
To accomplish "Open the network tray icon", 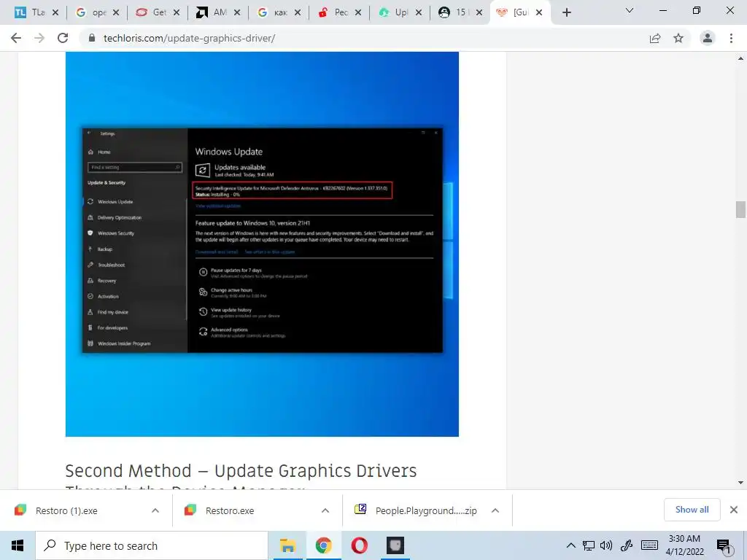I will click(x=589, y=545).
